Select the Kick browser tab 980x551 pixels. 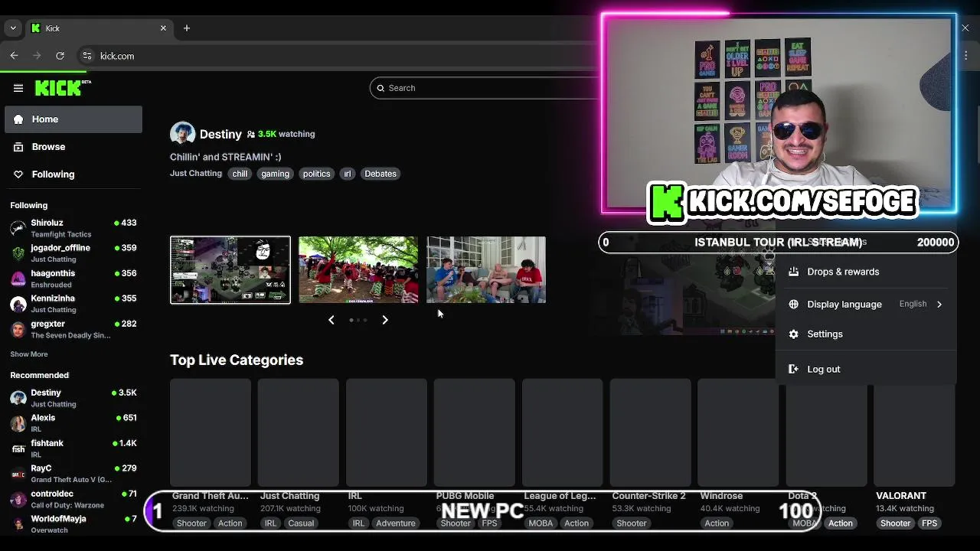(100, 28)
